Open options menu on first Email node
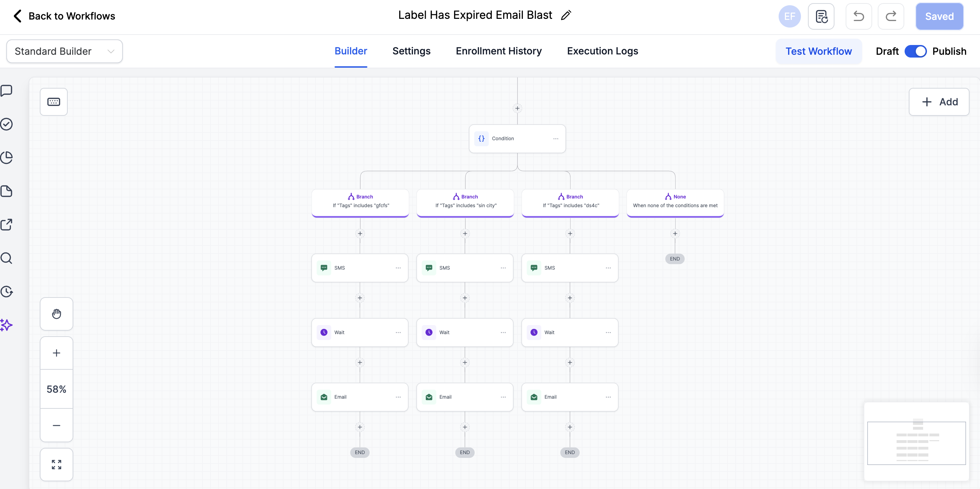 [398, 397]
